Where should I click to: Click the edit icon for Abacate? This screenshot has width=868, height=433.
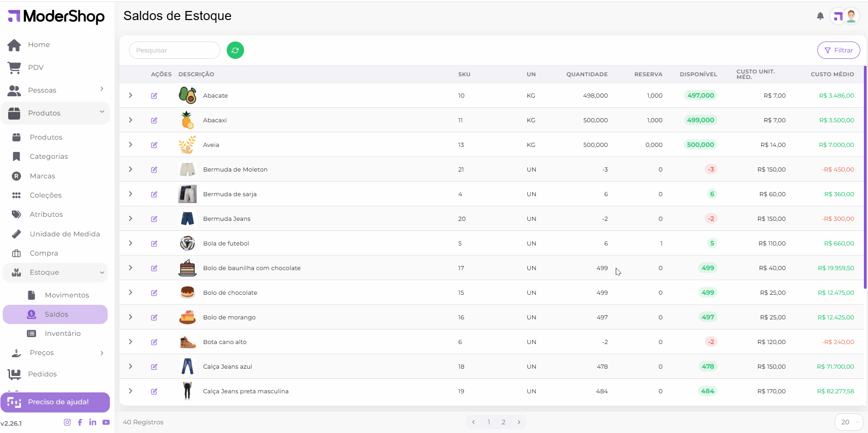[x=154, y=96]
